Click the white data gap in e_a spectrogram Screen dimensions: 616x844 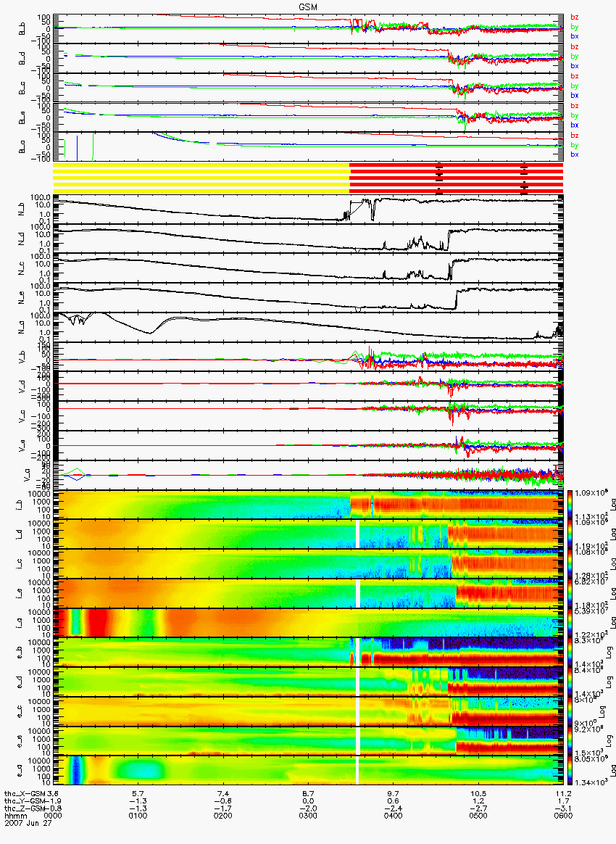coord(357,770)
